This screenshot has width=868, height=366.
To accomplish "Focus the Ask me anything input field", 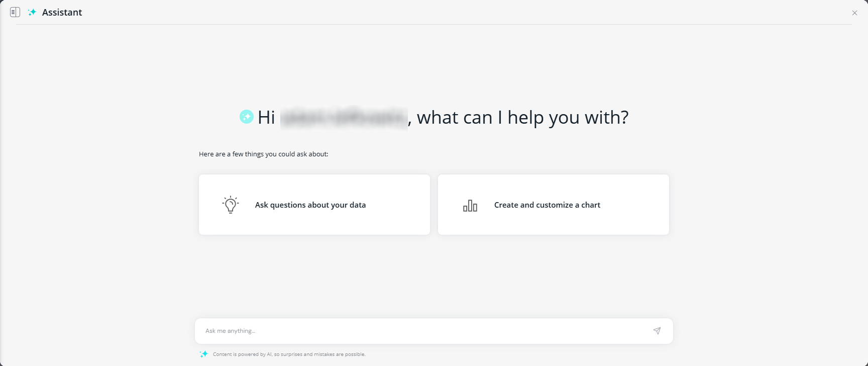I will (422, 331).
